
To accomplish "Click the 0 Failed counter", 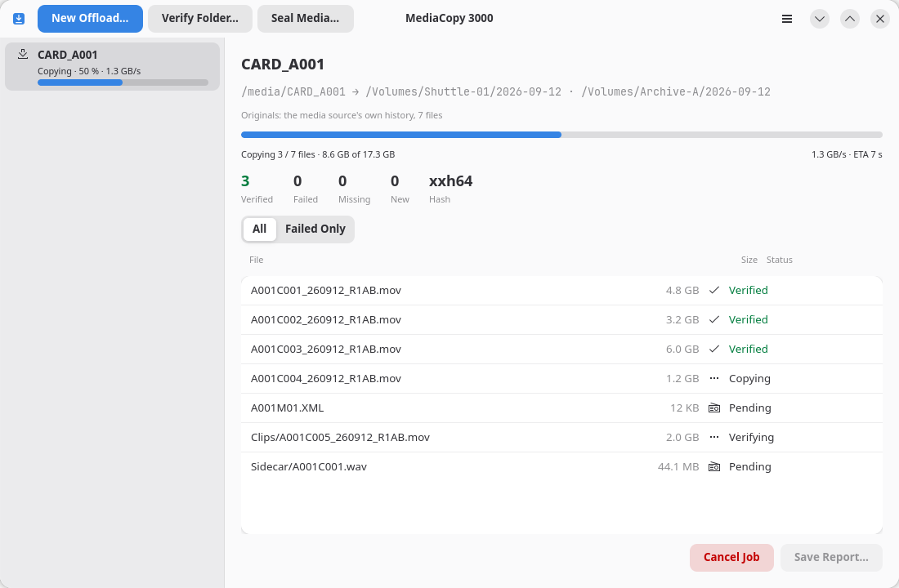I will pyautogui.click(x=305, y=189).
